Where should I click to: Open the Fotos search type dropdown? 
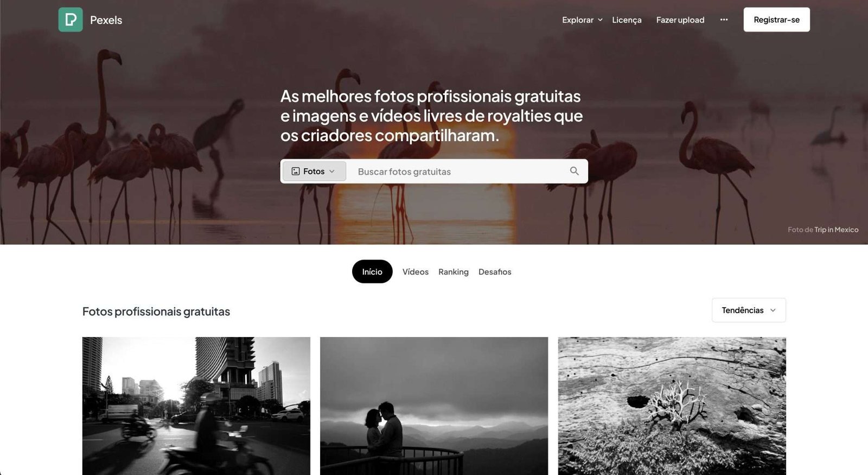[x=314, y=171]
